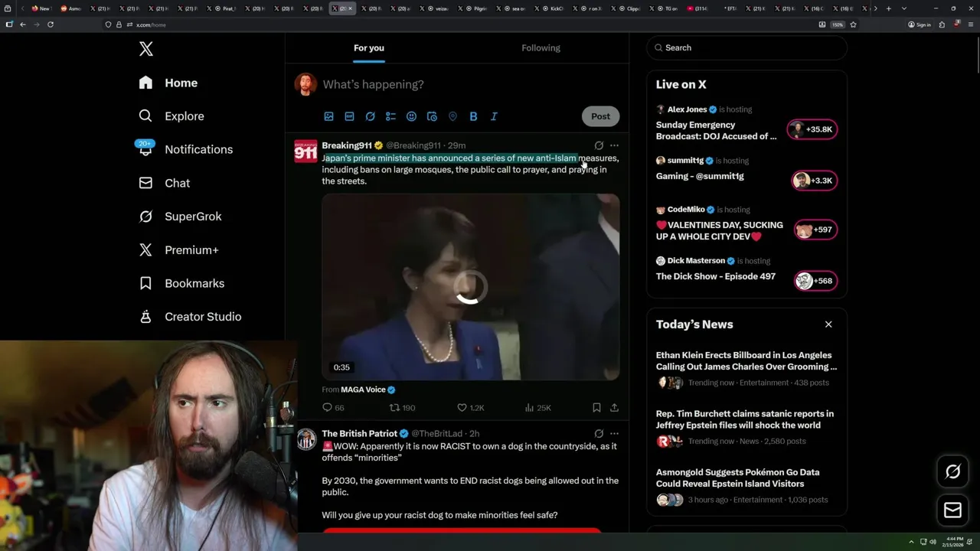Open Grok explain on Breaking911 post

pos(599,145)
